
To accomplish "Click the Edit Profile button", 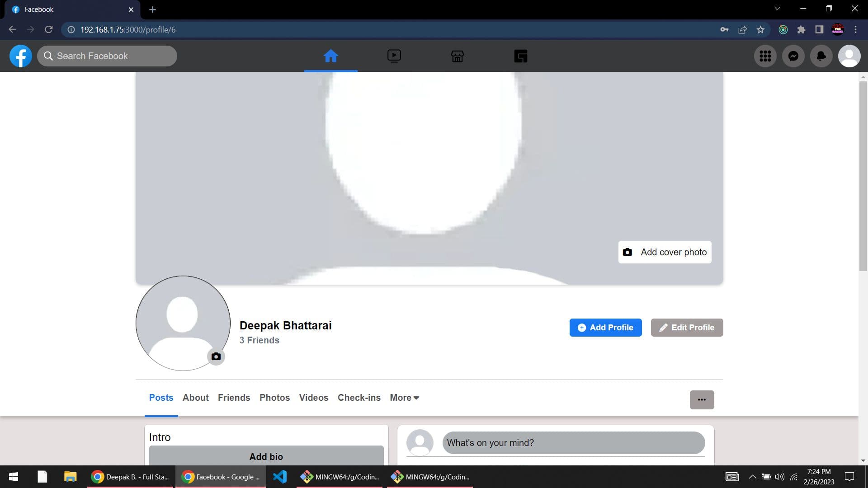I will [687, 328].
